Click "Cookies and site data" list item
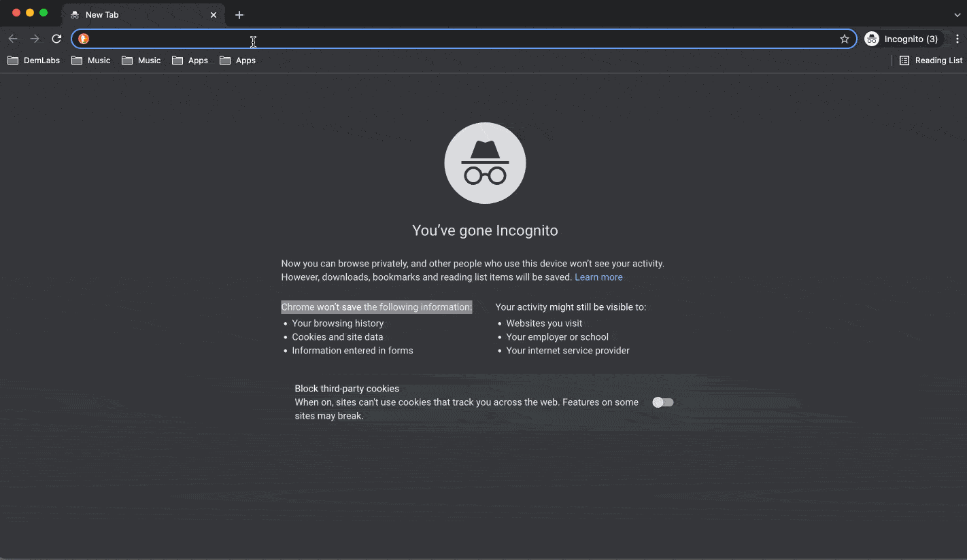The height and width of the screenshot is (560, 967). (337, 337)
